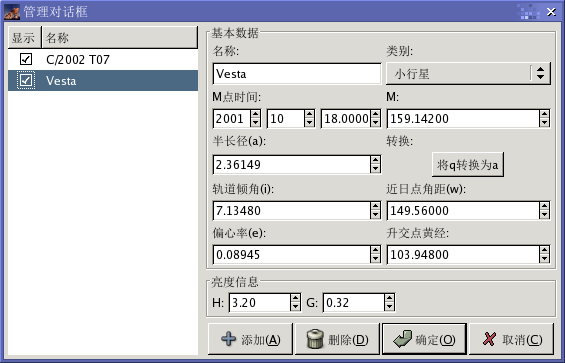Close the 管理对话框 window
Screen dimensions: 565x363
point(551,12)
